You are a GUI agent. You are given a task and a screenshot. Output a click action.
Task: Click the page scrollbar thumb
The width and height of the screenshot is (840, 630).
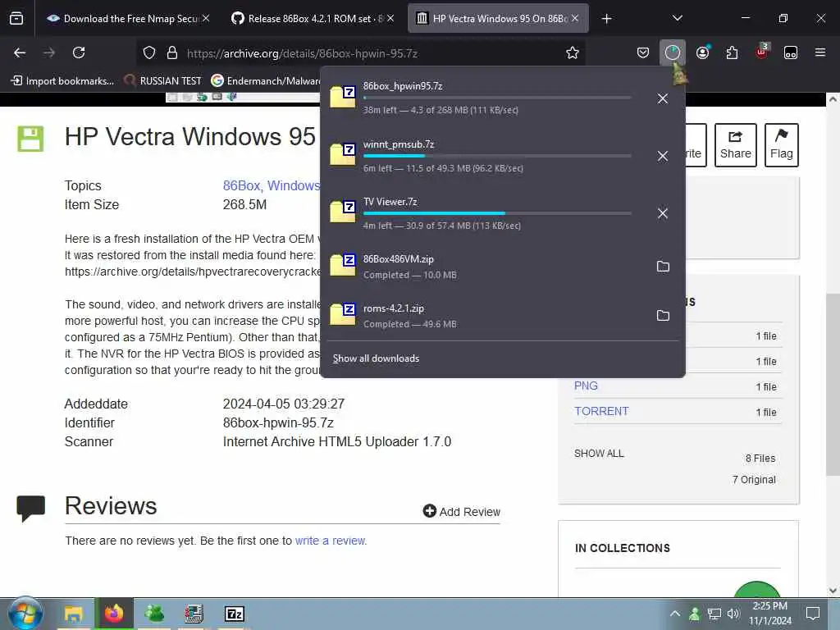pos(833,384)
